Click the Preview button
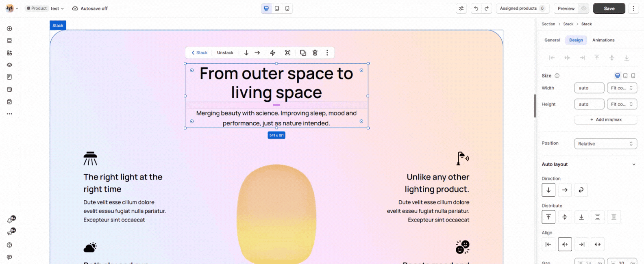This screenshot has width=644, height=264. [566, 9]
